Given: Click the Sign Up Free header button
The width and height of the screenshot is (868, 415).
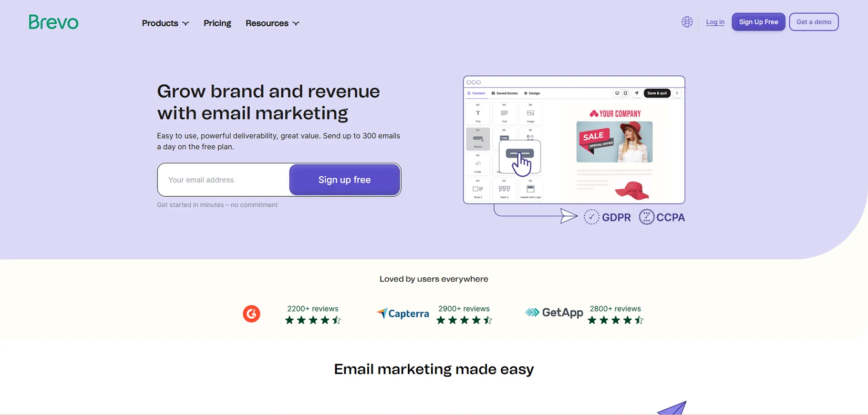Looking at the screenshot, I should (758, 22).
